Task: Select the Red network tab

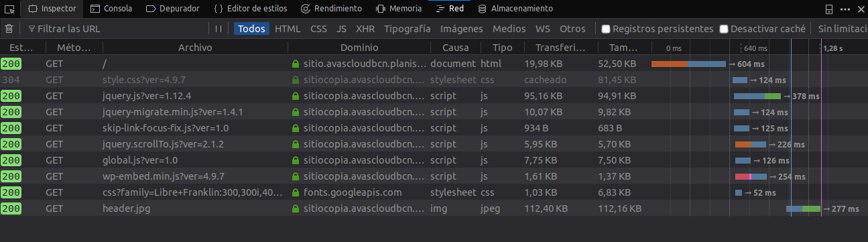Action: [450, 9]
